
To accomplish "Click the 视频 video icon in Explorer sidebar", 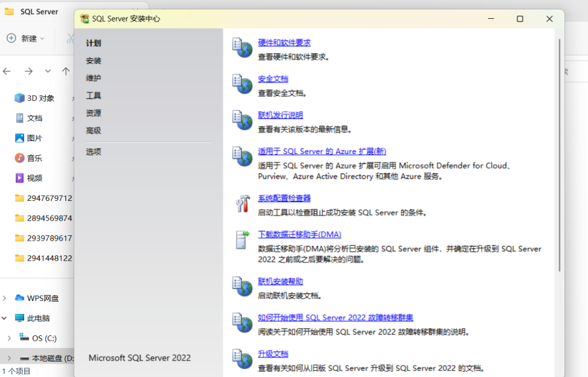I will (x=19, y=178).
